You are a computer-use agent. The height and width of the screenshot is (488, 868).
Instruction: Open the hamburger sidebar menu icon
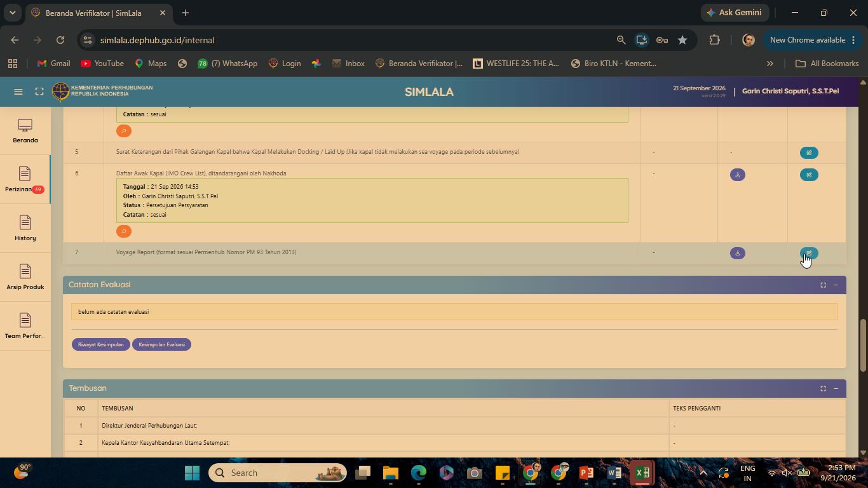click(x=18, y=92)
